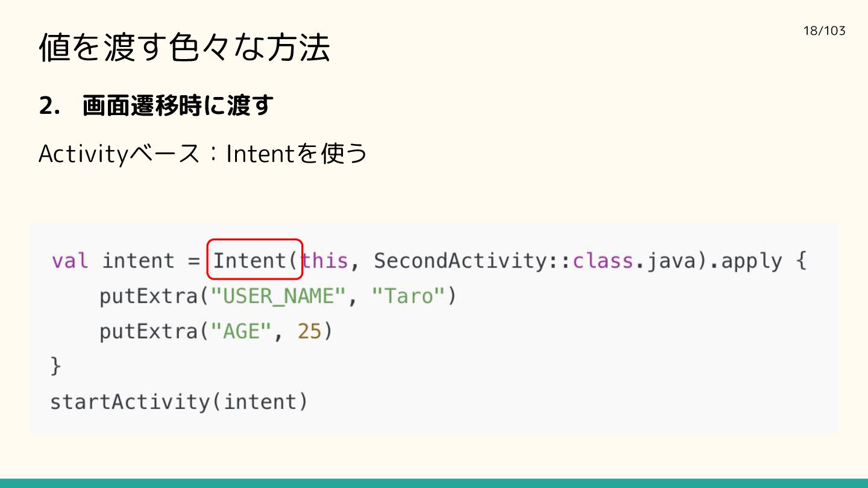Image resolution: width=868 pixels, height=488 pixels.
Task: Click the val keyword in code
Action: pyautogui.click(x=70, y=261)
